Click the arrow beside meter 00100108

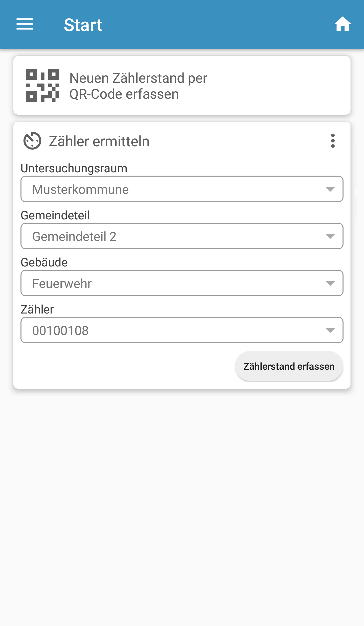pyautogui.click(x=330, y=330)
